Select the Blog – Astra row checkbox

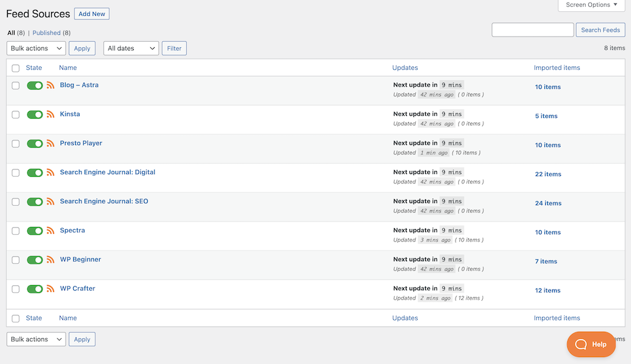point(16,86)
